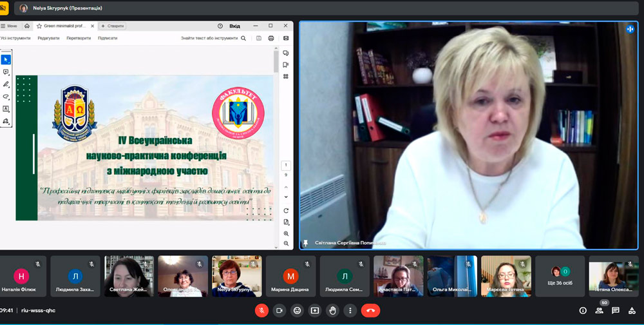Zoom in on the PDF document
Image resolution: width=644 pixels, height=325 pixels.
click(286, 233)
